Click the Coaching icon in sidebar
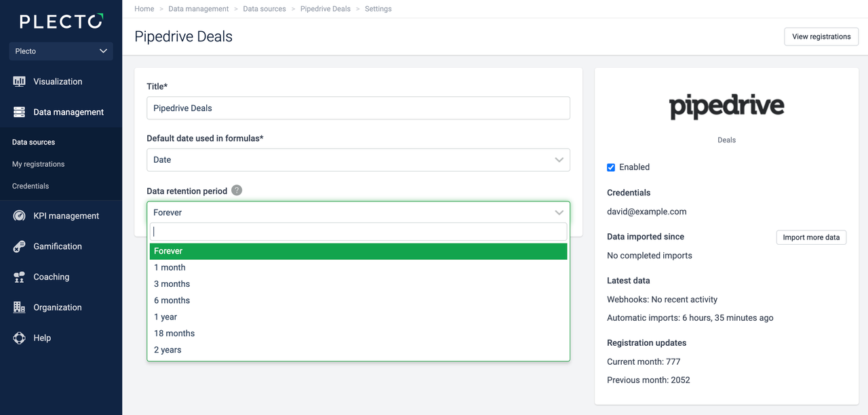 tap(19, 277)
